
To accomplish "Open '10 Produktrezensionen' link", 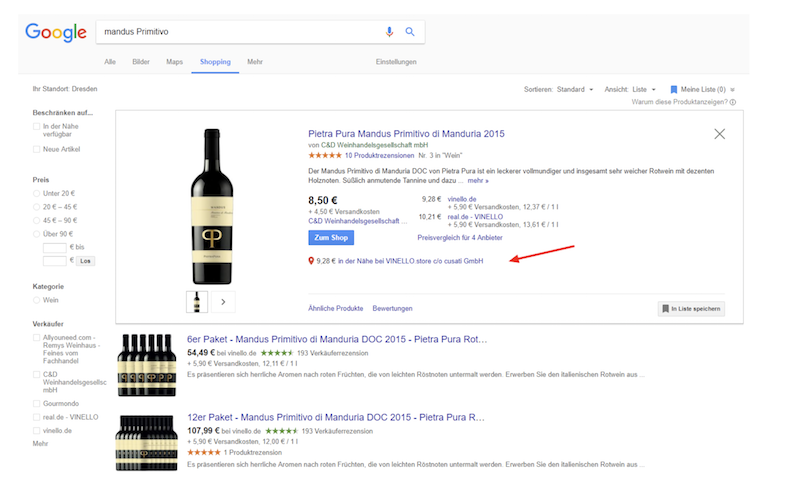I will pyautogui.click(x=380, y=156).
